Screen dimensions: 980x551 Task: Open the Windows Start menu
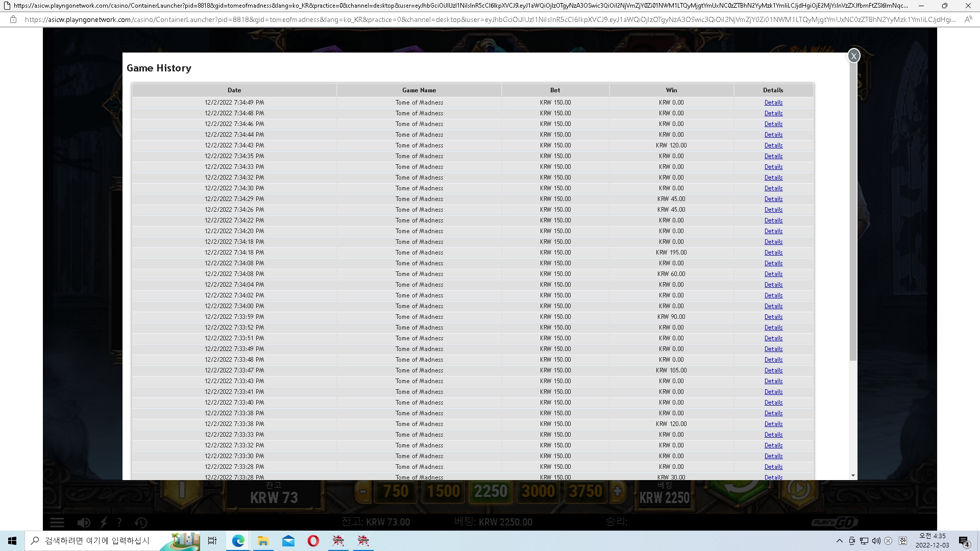[12, 541]
